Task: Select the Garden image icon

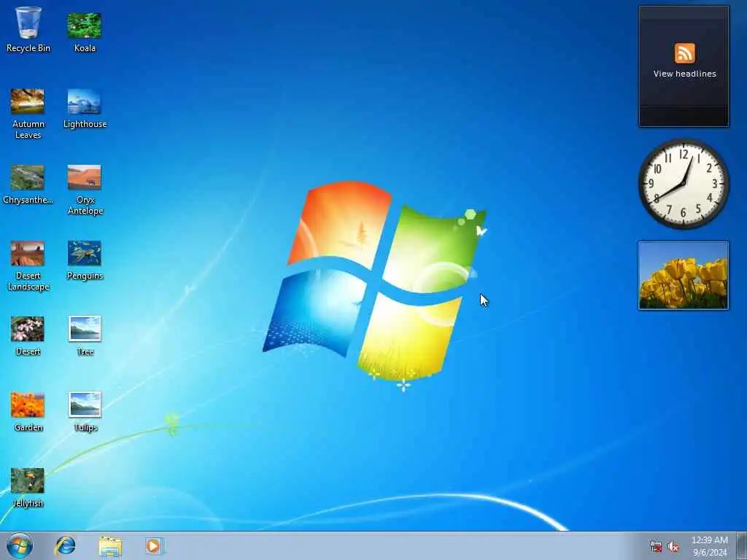Action: point(28,411)
